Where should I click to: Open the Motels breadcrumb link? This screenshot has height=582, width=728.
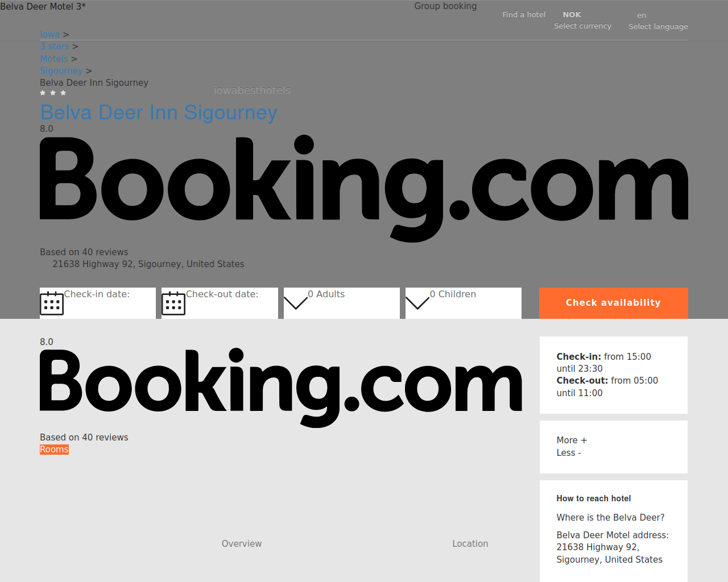pyautogui.click(x=54, y=59)
